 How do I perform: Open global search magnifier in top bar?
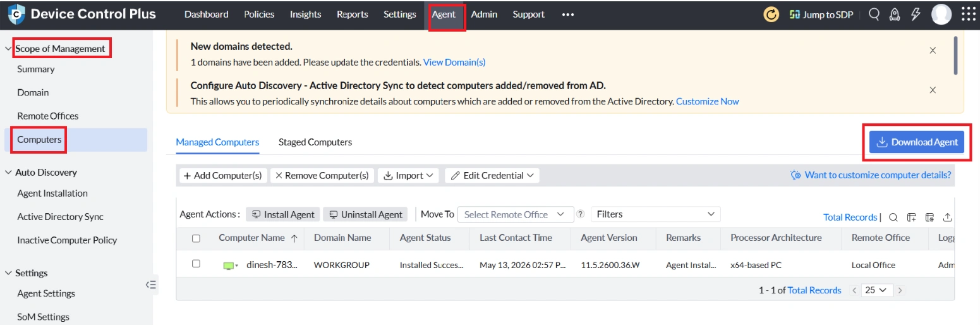(x=874, y=14)
